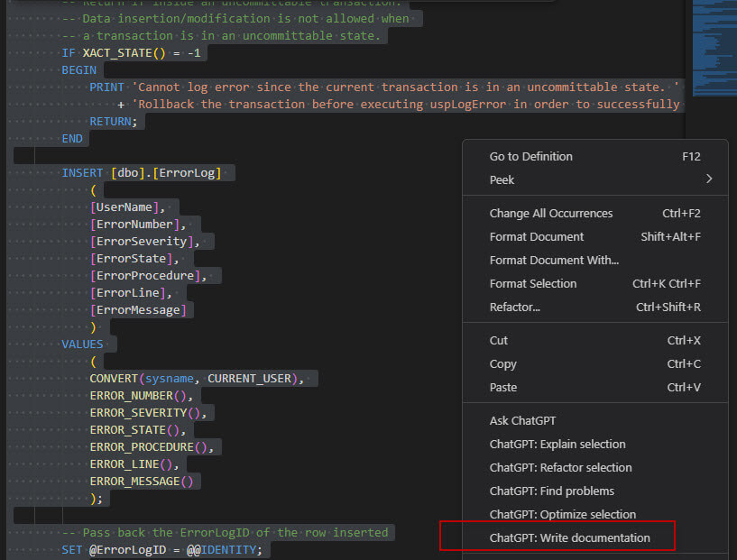The width and height of the screenshot is (737, 560).
Task: Copy the selection via the context menu
Action: (x=502, y=363)
